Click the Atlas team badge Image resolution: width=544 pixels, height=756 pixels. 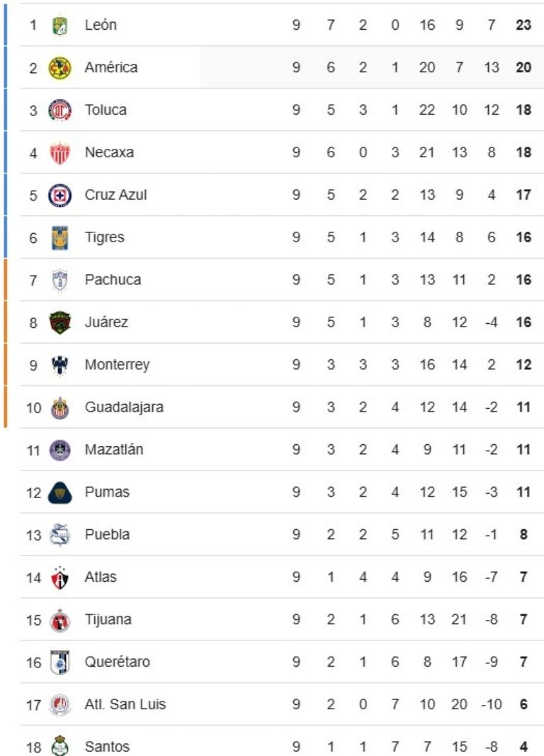[x=60, y=577]
